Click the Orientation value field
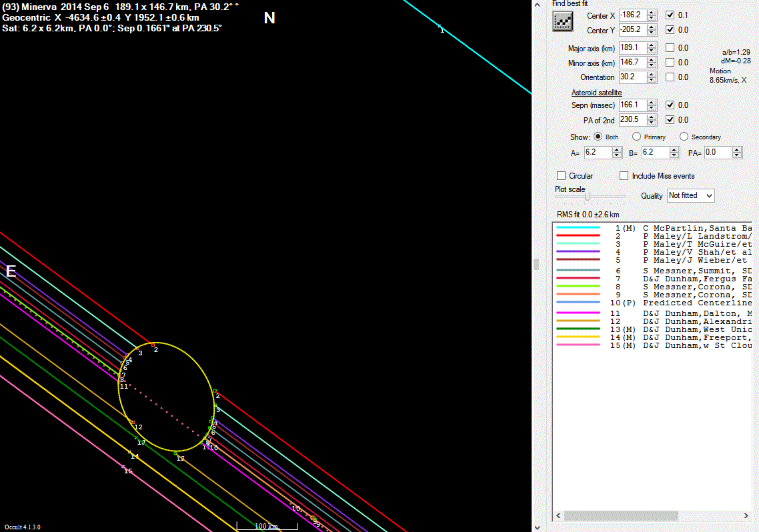 (x=633, y=77)
